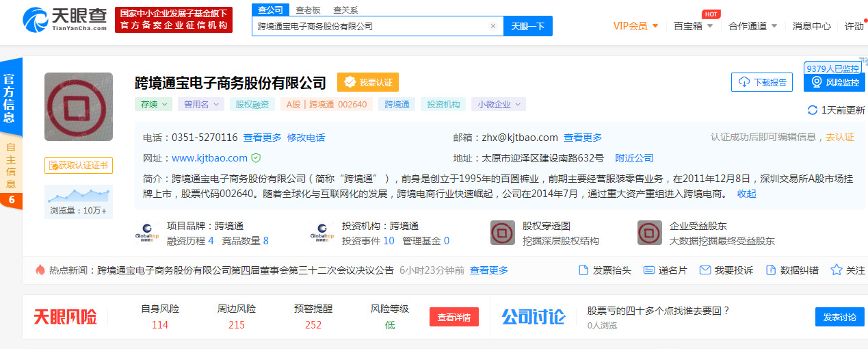Viewport: 868px width, 349px height.
Task: Click the 我要投诉 envelope icon button
Action: click(726, 270)
